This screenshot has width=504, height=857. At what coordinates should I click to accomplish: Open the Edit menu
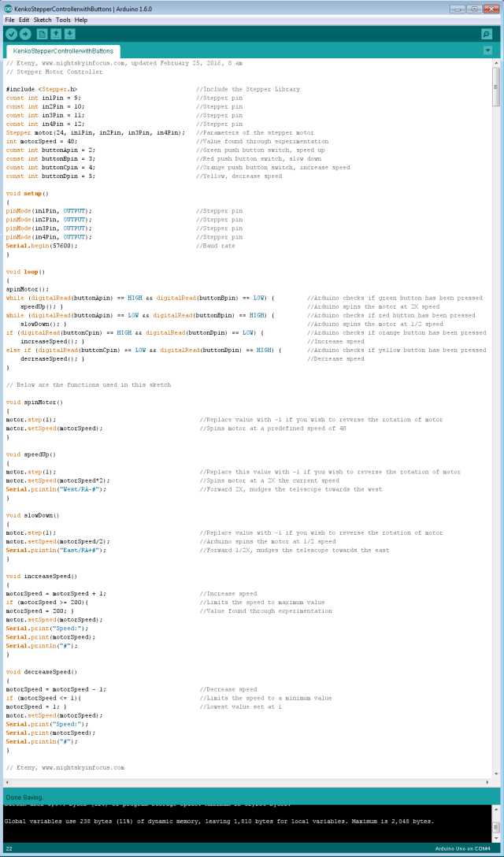[24, 20]
